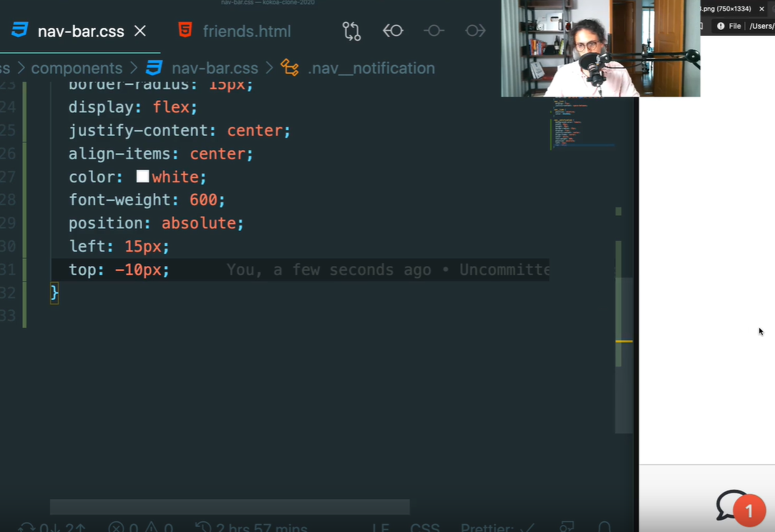The image size is (775, 532).
Task: Close the nav-bar.css tab
Action: click(140, 31)
